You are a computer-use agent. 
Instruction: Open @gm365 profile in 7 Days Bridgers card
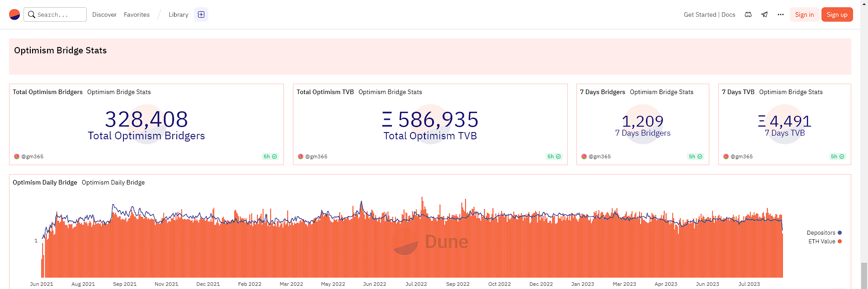[599, 156]
